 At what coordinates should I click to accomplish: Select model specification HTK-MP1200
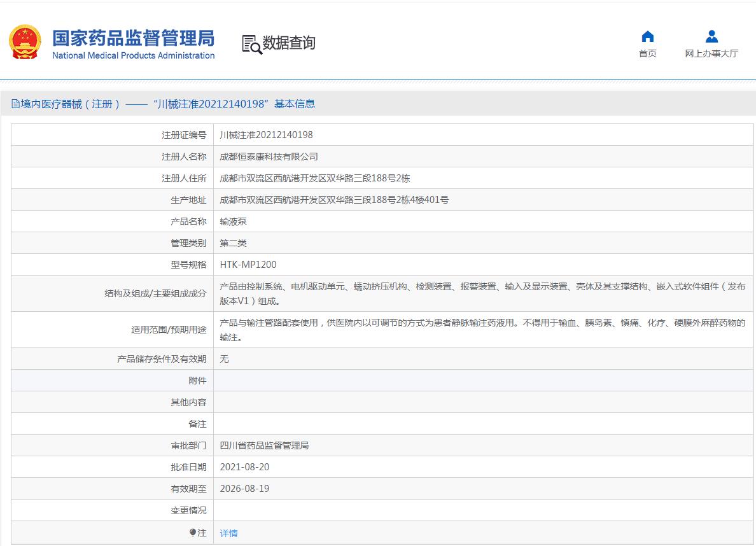pos(248,265)
